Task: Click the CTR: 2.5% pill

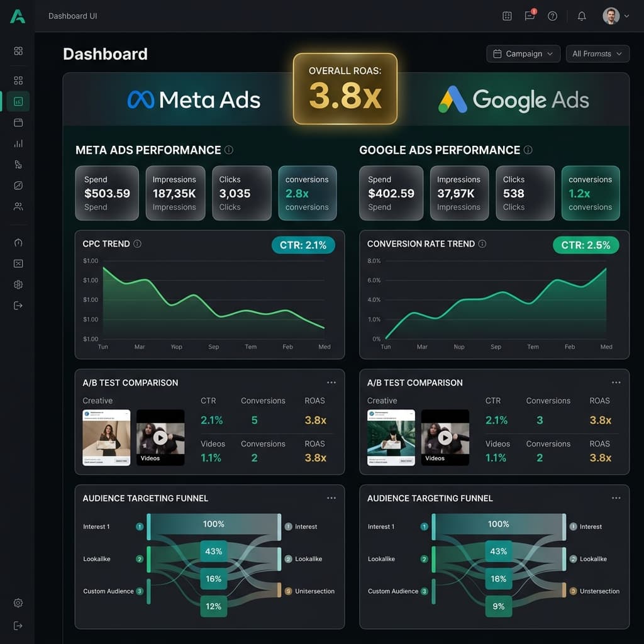Action: pyautogui.click(x=586, y=245)
